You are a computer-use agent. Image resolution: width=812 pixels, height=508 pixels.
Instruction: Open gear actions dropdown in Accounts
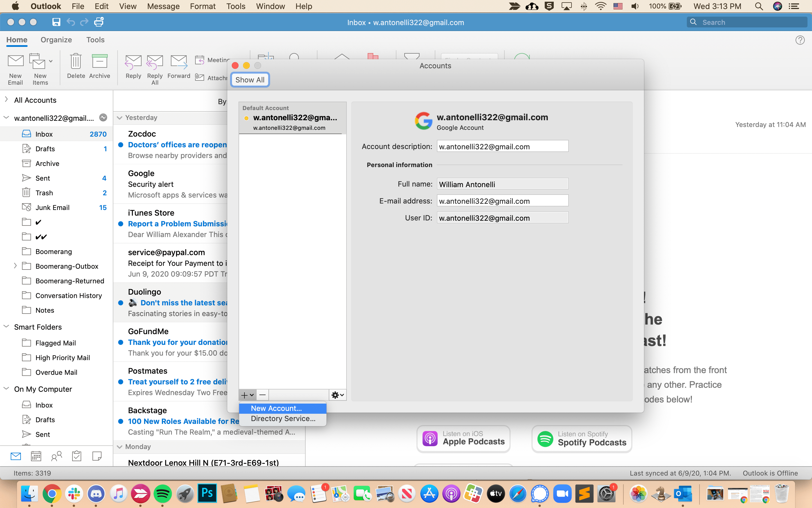[337, 395]
